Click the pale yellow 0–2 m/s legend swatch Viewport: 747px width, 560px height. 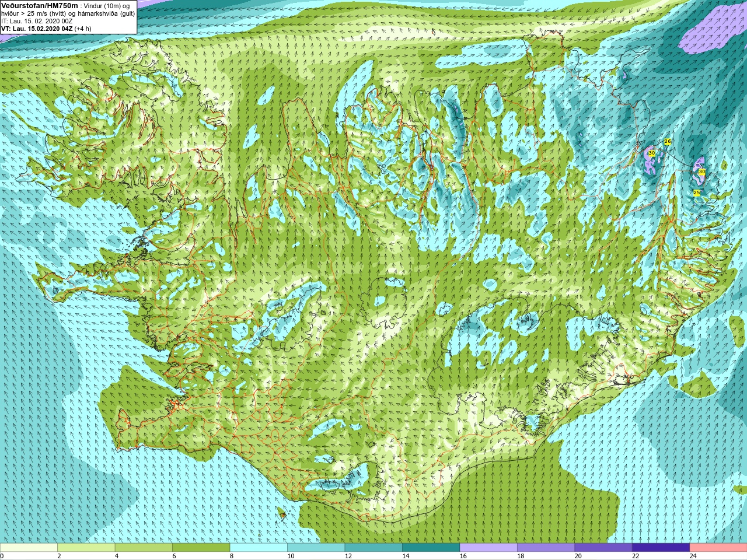[x=29, y=548]
